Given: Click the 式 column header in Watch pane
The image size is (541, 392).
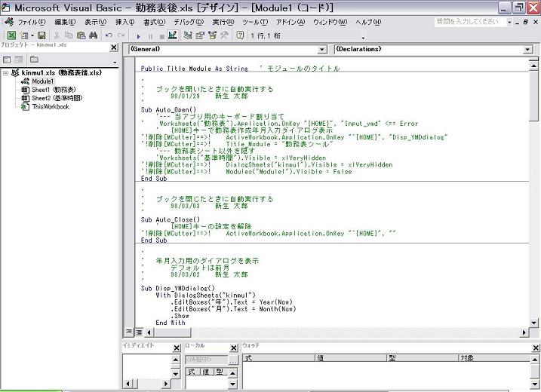Looking at the screenshot, I should click(x=278, y=358).
